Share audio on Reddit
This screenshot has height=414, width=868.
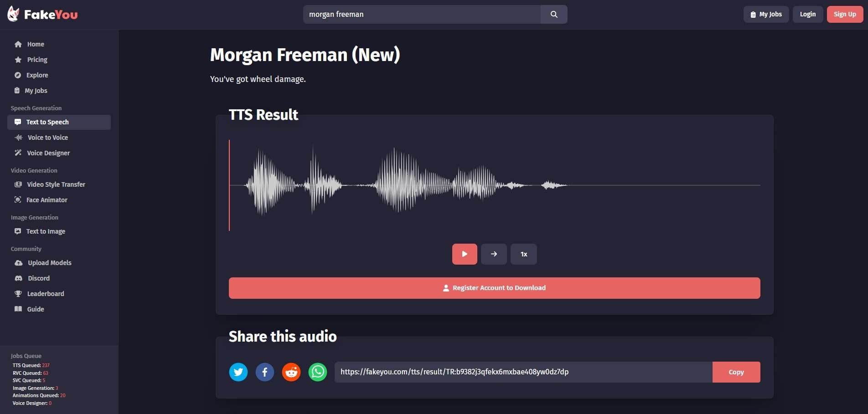coord(291,372)
